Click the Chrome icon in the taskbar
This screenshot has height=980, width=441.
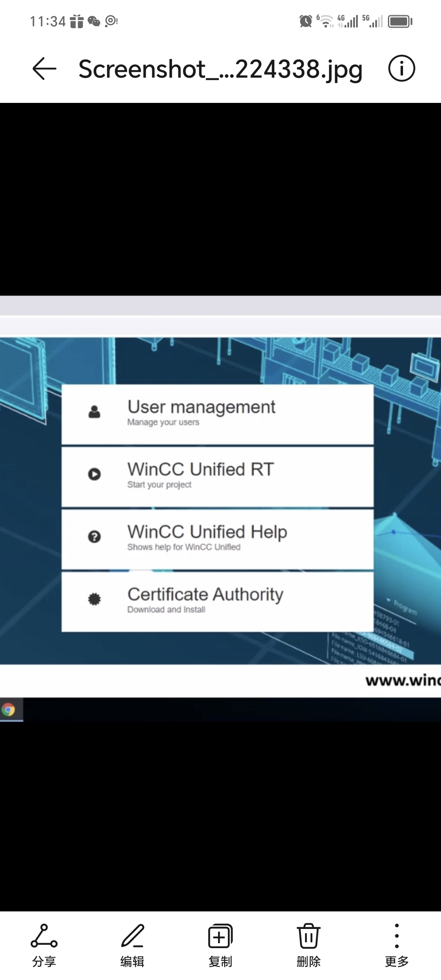[x=9, y=710]
